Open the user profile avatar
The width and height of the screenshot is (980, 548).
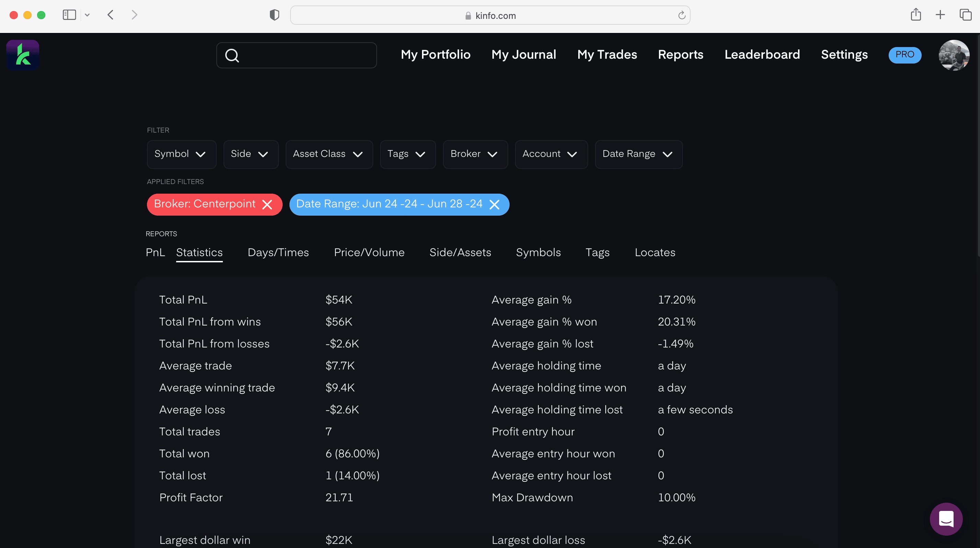pos(953,55)
